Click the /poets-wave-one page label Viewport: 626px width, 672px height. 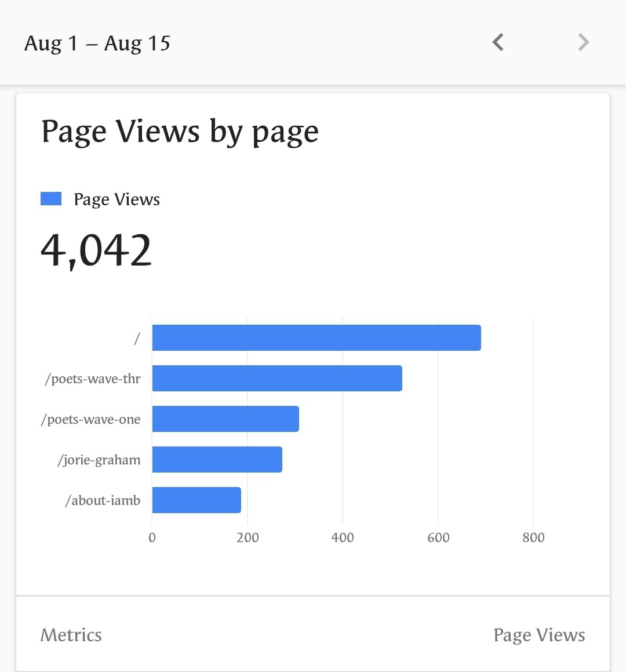[x=89, y=419]
